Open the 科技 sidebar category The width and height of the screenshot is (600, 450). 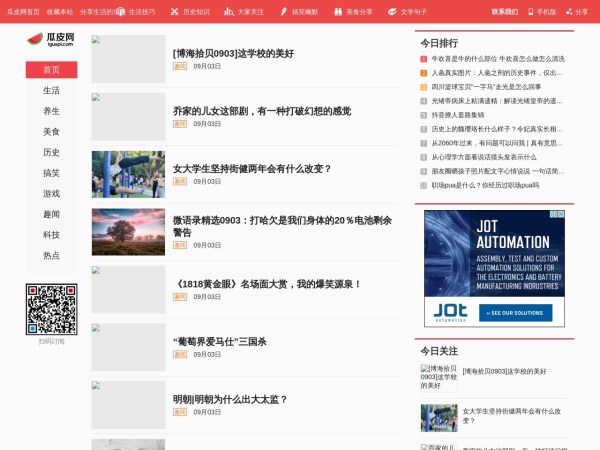[x=51, y=235]
